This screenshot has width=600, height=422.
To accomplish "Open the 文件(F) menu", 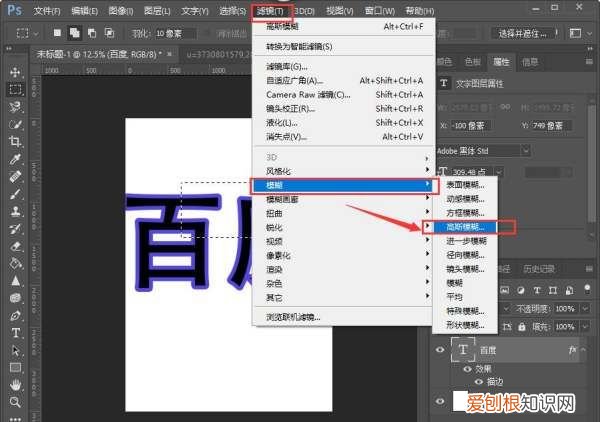I will (x=47, y=11).
